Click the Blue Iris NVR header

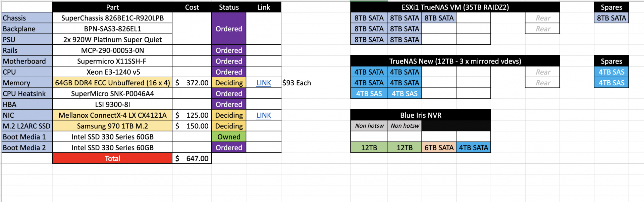(x=421, y=115)
